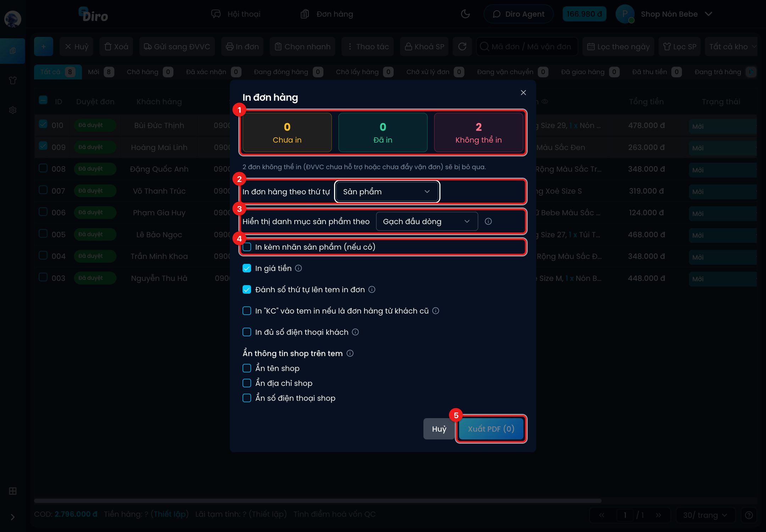Click the refresh icon in toolbar
Viewport: 766px width, 532px height.
pyautogui.click(x=462, y=46)
